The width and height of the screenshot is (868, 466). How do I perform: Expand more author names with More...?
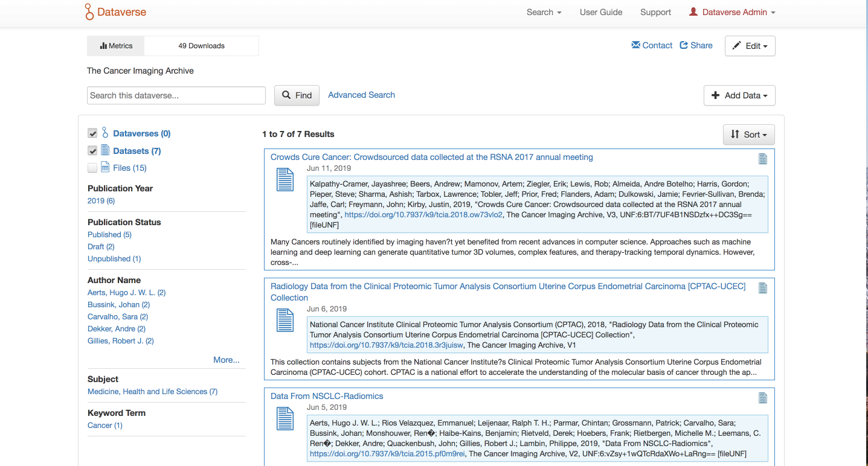(x=227, y=360)
